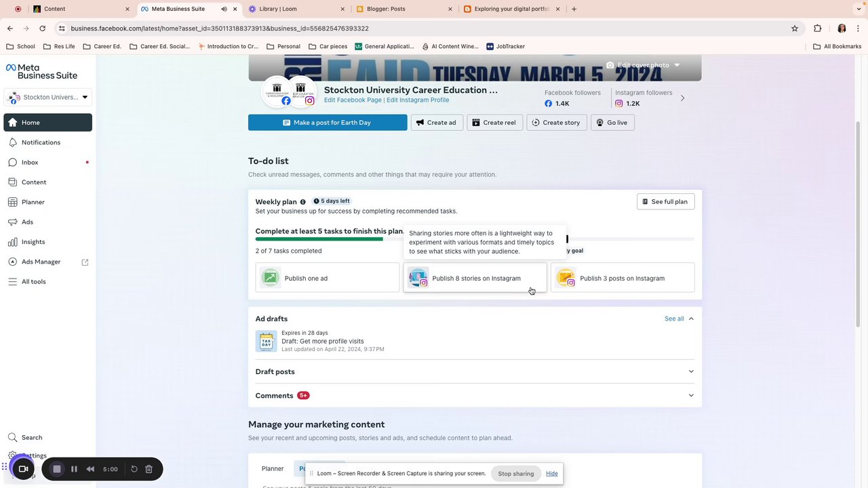The height and width of the screenshot is (488, 868).
Task: Open the Chrome three-dot menu
Action: tap(859, 28)
